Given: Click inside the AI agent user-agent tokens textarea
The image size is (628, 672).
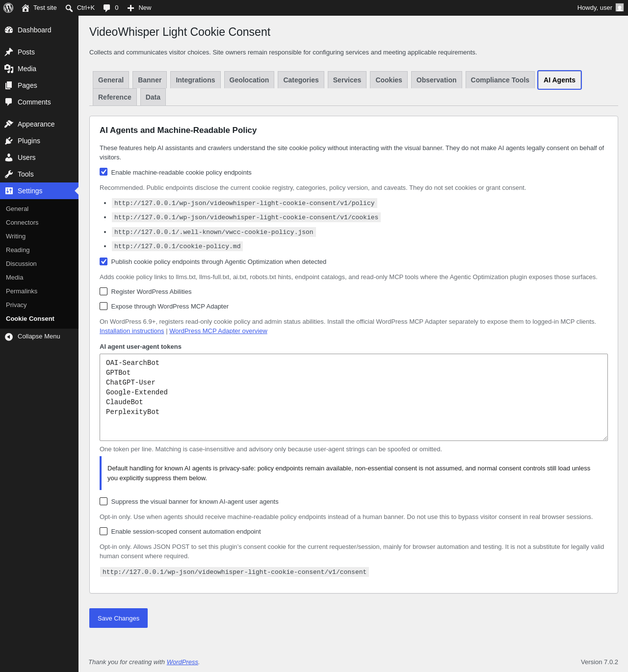Looking at the screenshot, I should point(354,397).
